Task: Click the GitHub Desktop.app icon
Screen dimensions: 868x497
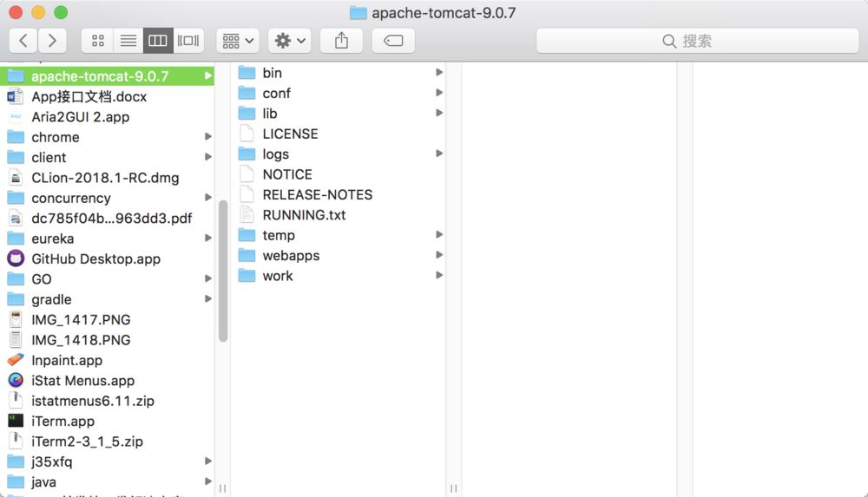Action: tap(16, 258)
